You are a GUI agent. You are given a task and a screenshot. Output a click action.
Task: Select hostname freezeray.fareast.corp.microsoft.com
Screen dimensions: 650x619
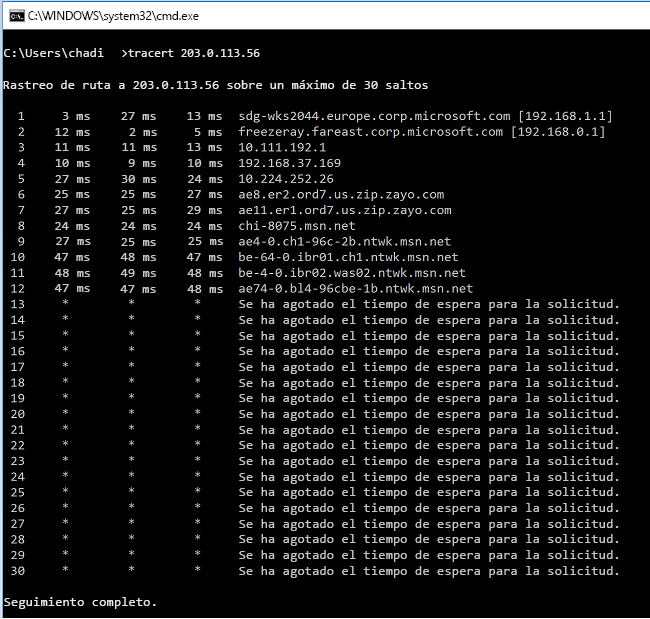pyautogui.click(x=371, y=132)
